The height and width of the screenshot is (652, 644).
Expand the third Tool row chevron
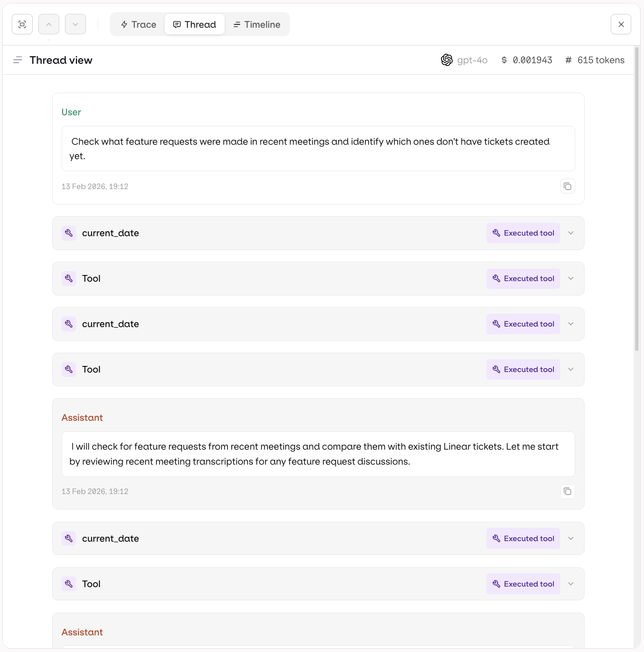[571, 584]
